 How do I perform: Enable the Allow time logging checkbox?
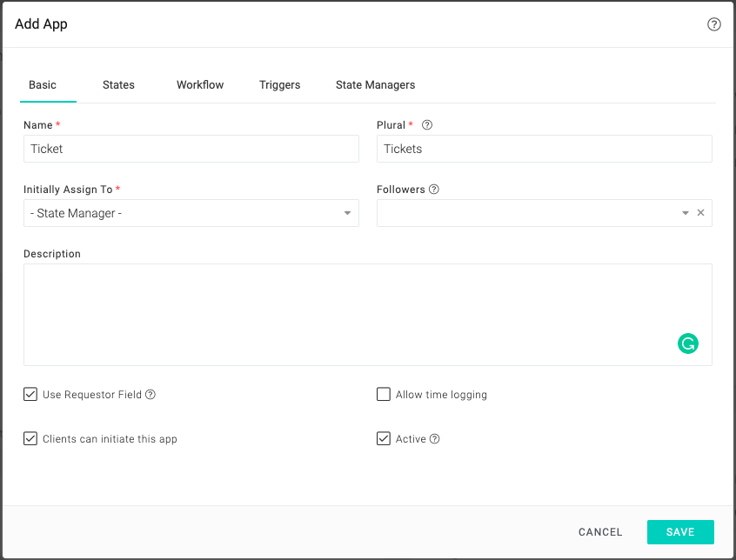(x=384, y=395)
